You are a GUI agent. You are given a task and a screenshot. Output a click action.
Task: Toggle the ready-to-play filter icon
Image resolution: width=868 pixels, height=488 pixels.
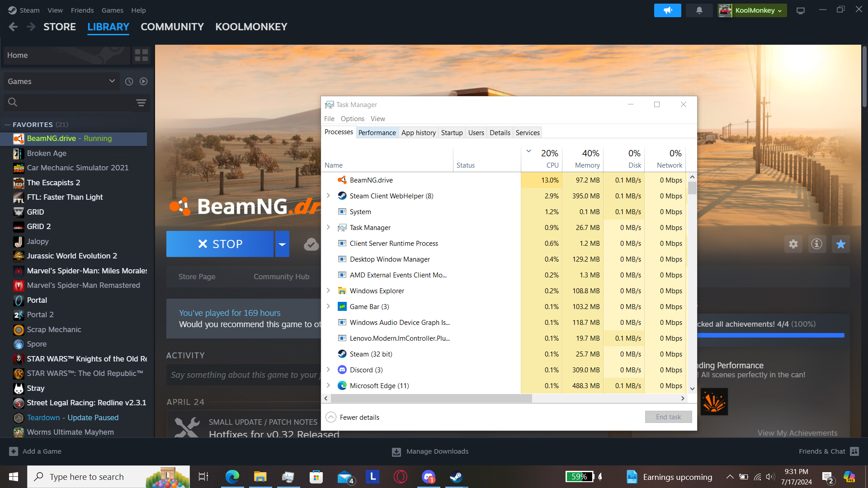(x=143, y=81)
